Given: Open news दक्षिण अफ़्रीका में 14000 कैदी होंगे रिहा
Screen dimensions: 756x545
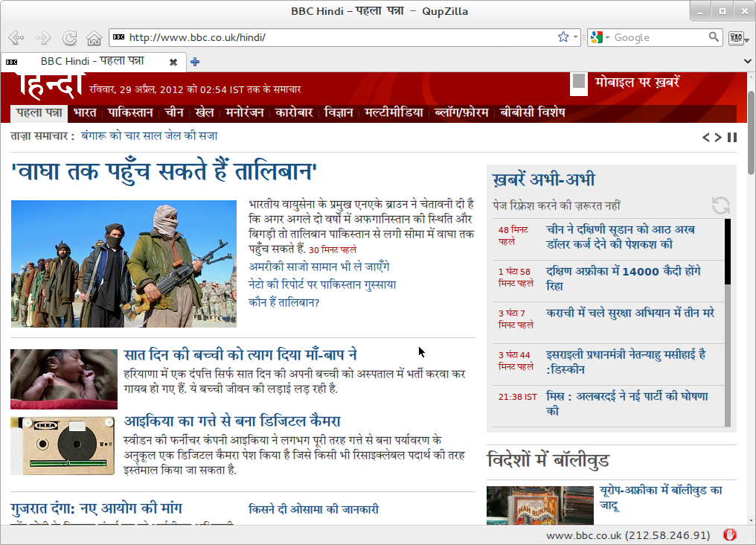Looking at the screenshot, I should coord(623,278).
